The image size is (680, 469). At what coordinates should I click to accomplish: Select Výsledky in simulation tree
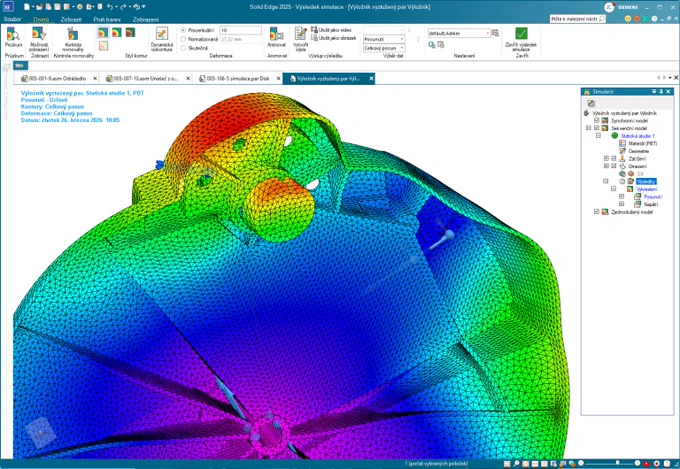[x=646, y=181]
